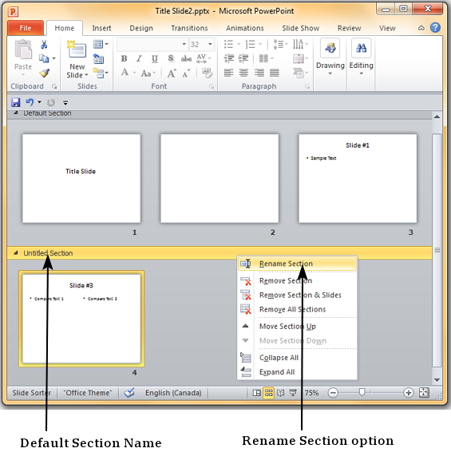
Task: Click the New Slide icon
Action: click(x=77, y=50)
